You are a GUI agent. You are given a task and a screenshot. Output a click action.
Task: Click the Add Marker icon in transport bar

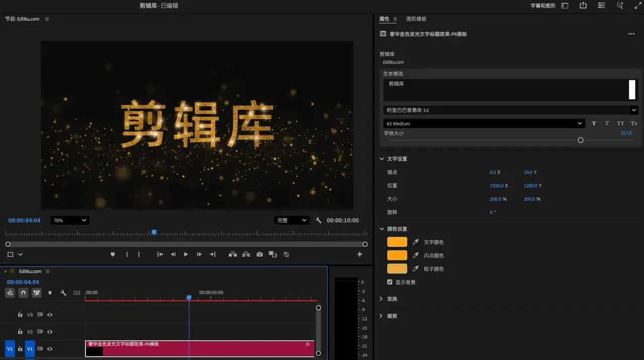click(113, 254)
